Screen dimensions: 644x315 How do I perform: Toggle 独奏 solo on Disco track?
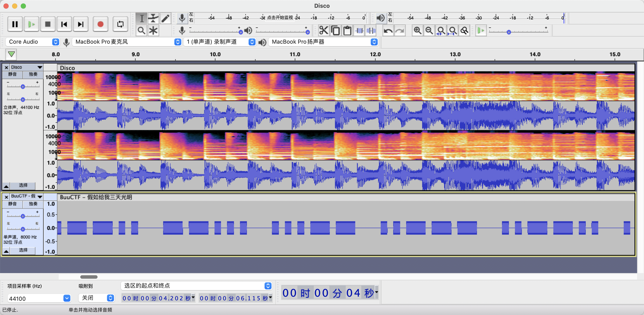tap(33, 74)
